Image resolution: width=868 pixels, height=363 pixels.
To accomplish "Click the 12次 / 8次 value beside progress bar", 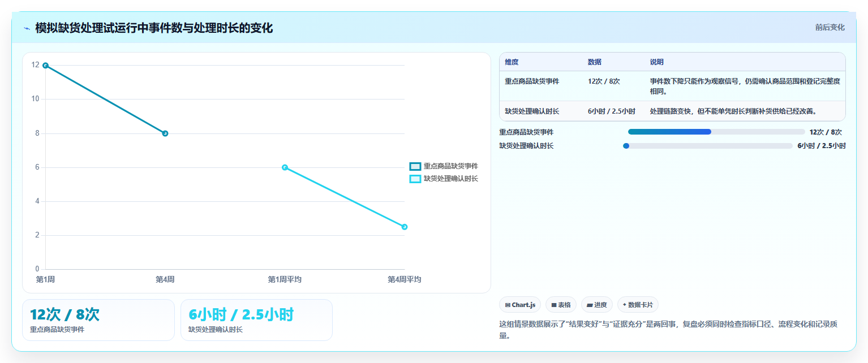I will [x=826, y=132].
